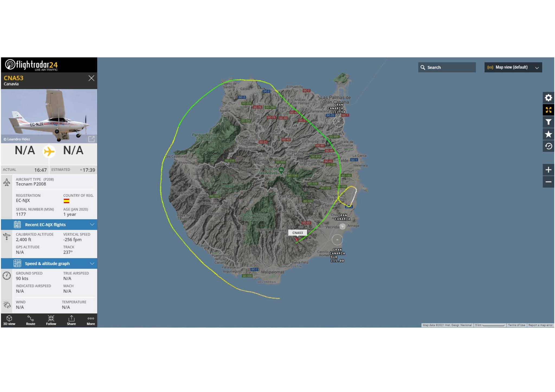This screenshot has width=555, height=392.
Task: Open 3D view of the flight
Action: click(9, 320)
